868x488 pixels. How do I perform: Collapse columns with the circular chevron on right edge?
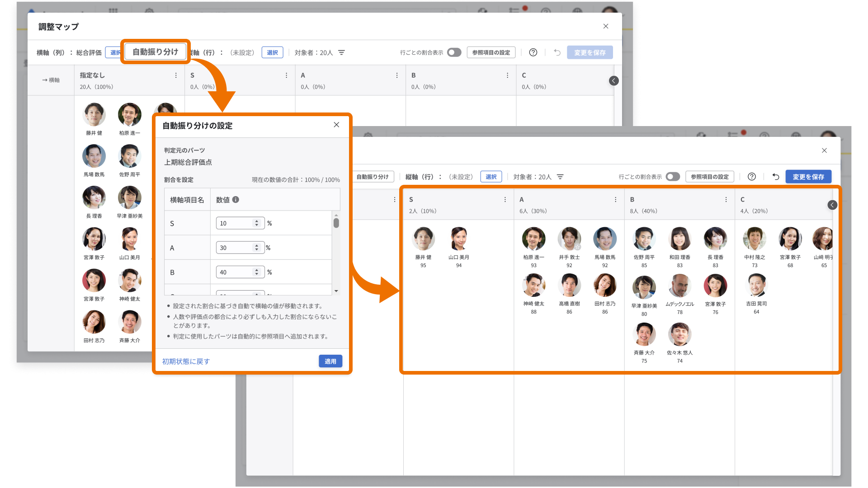point(613,80)
